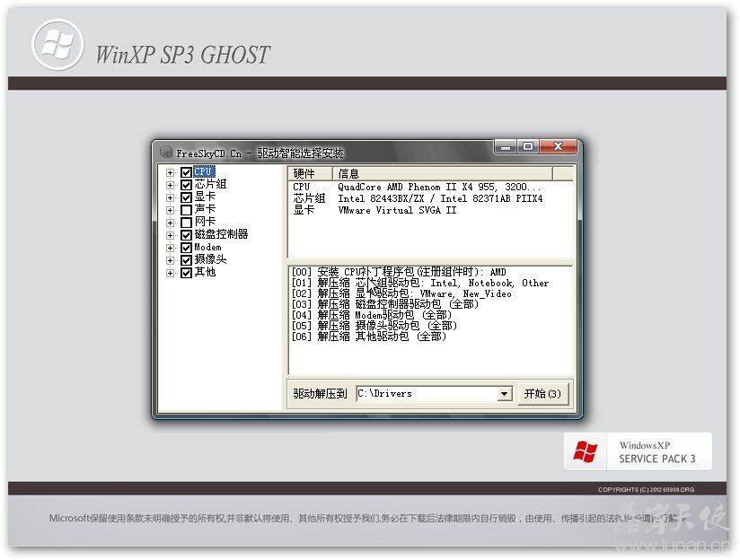The image size is (740, 560).
Task: Expand the 摄像头 tree node
Action: 170,260
